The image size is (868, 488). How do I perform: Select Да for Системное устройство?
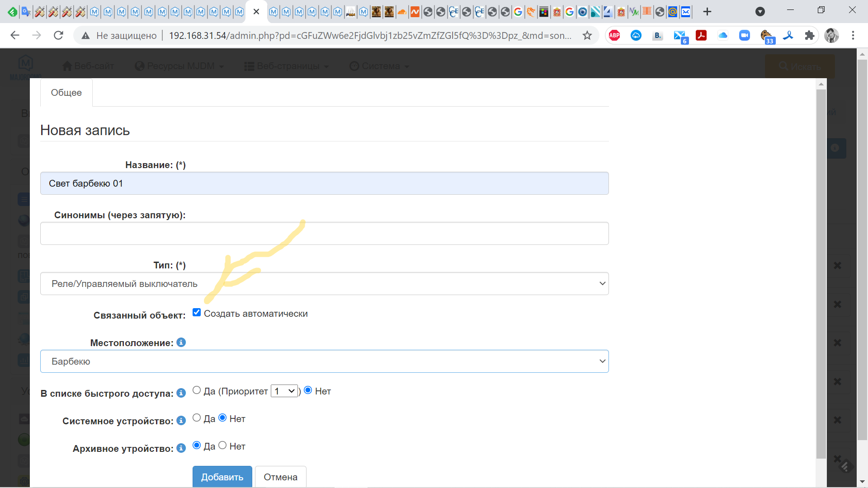(x=197, y=418)
